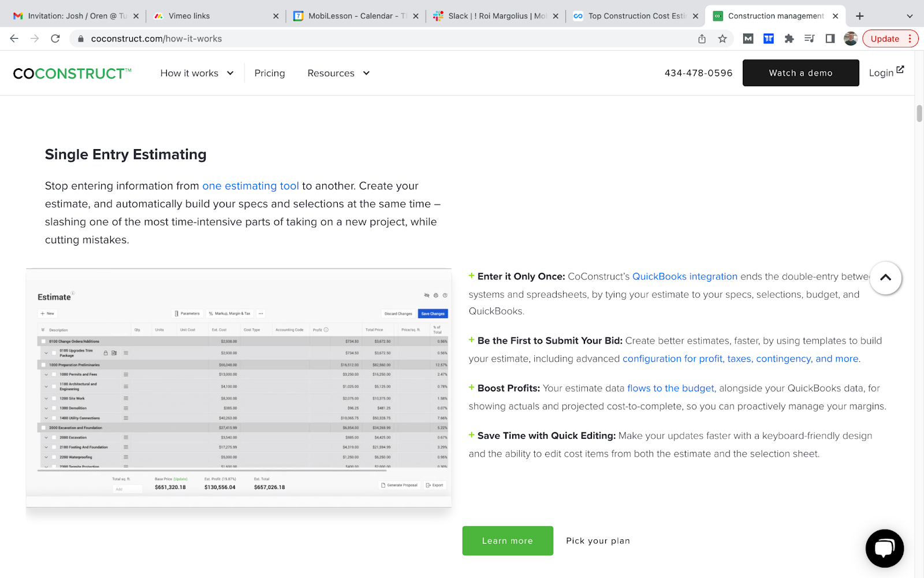This screenshot has width=924, height=578.
Task: Open the Login link
Action: (886, 72)
